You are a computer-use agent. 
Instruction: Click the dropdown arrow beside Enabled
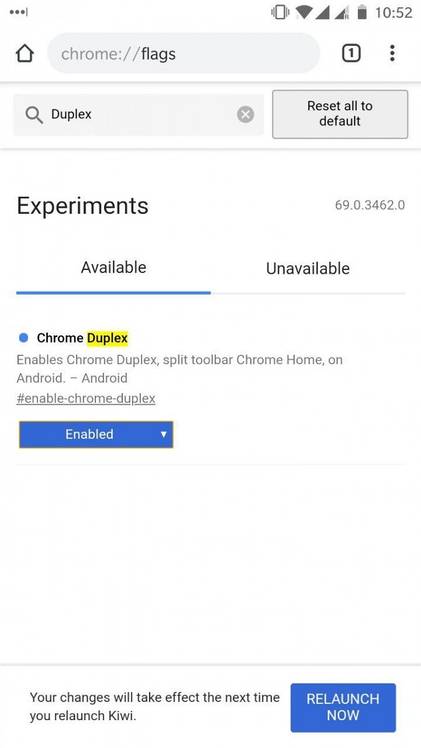(x=164, y=434)
